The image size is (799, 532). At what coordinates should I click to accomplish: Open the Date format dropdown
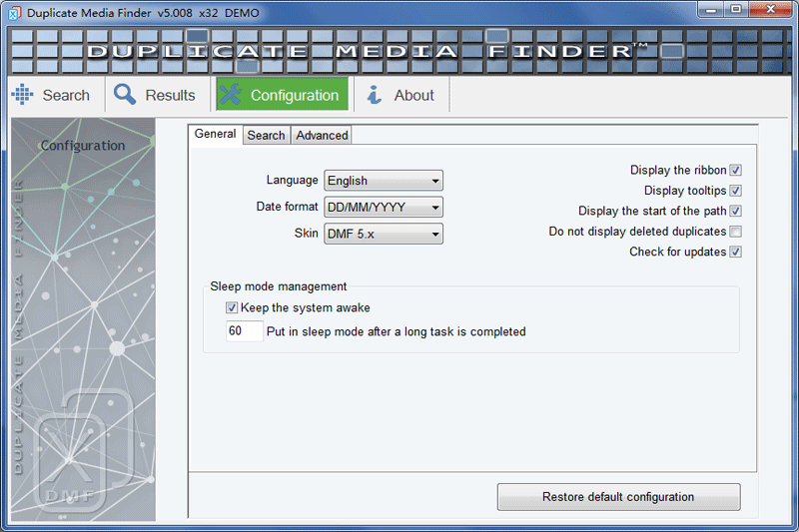(384, 208)
